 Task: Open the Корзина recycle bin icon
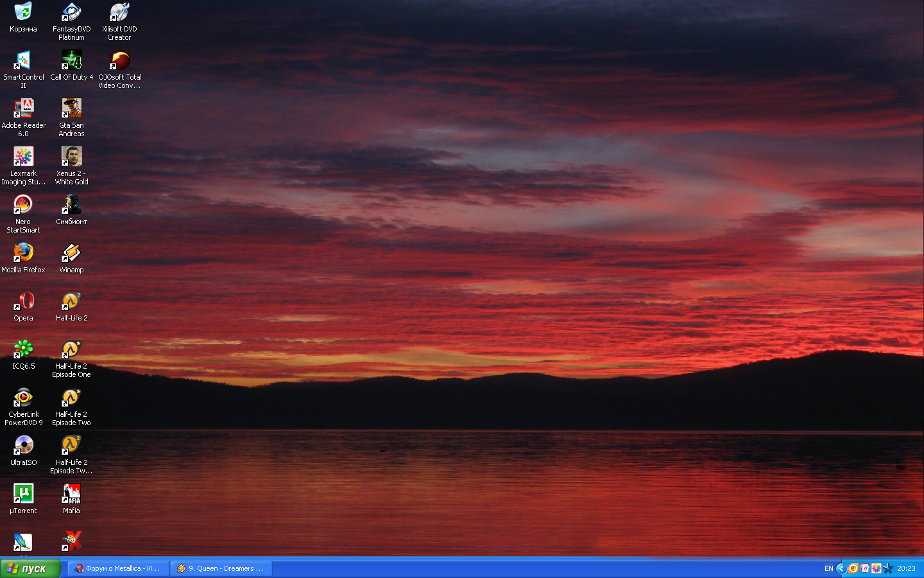(x=23, y=12)
